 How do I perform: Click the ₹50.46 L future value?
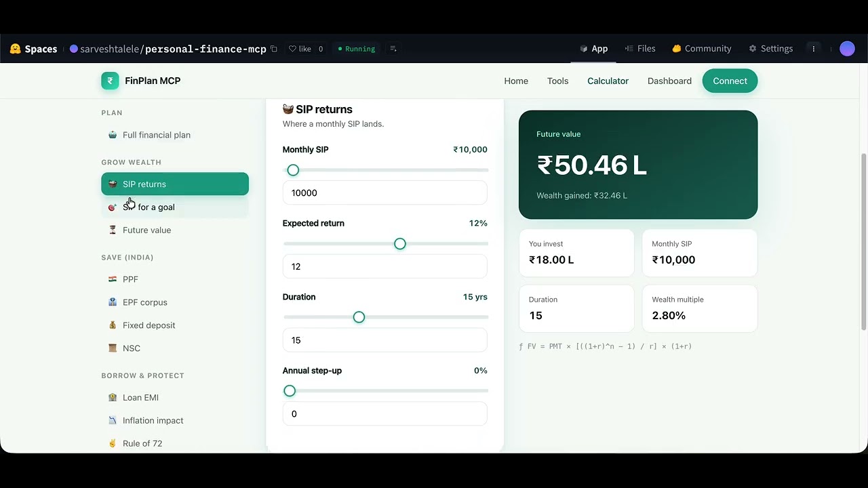tap(591, 165)
